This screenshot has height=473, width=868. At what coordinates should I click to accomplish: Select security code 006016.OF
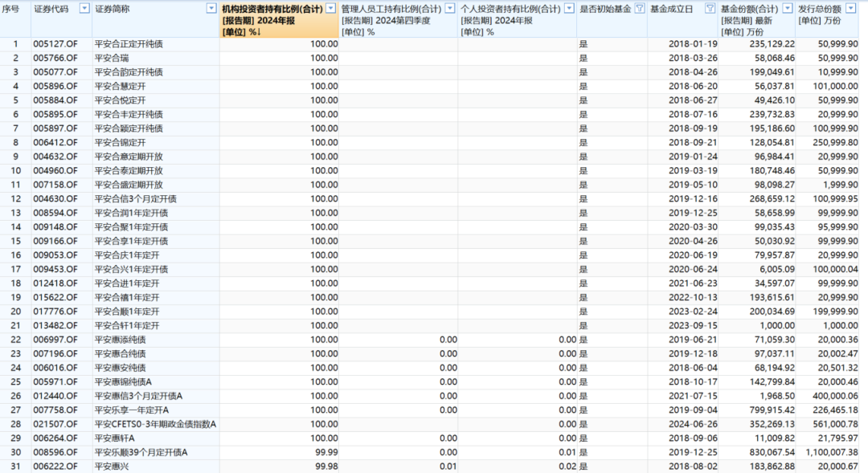coord(55,368)
